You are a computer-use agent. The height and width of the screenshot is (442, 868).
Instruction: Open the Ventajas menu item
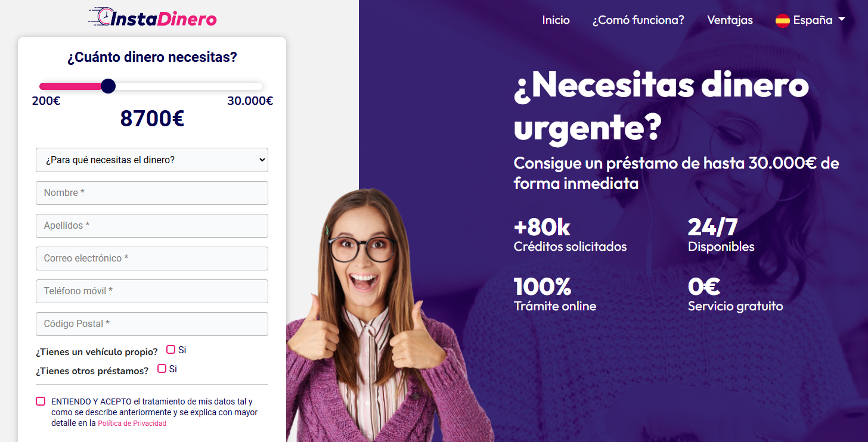730,20
